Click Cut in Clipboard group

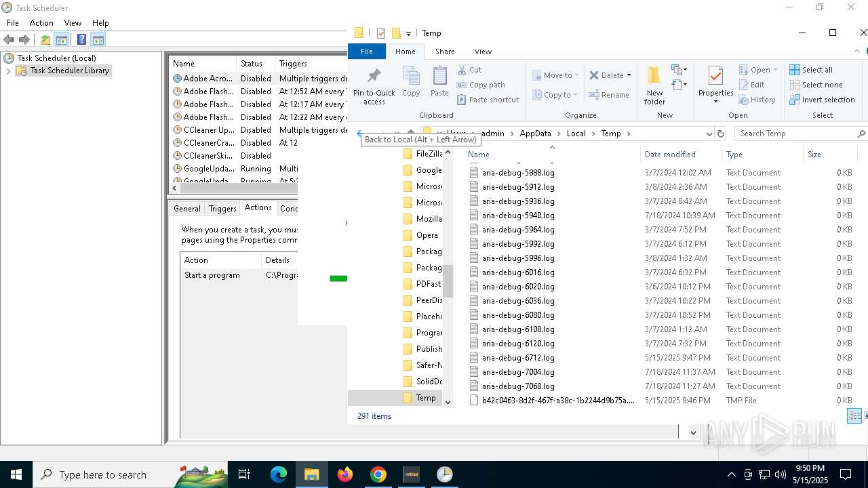469,70
